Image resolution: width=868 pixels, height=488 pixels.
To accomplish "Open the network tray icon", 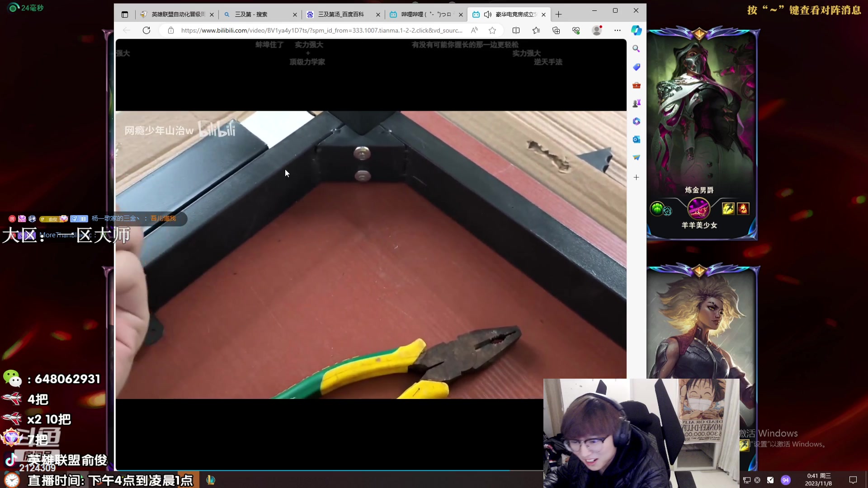I will point(747,480).
